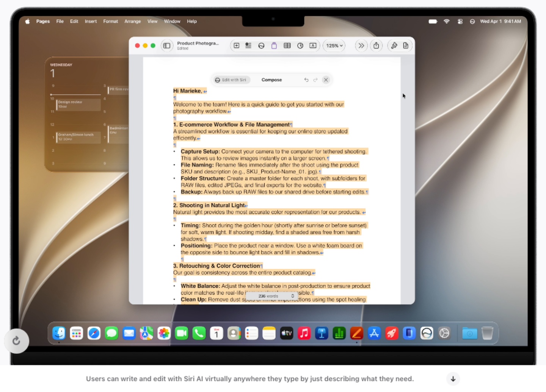Open Finder from the Dock
Viewport: 546px width, 392px height.
(x=59, y=333)
